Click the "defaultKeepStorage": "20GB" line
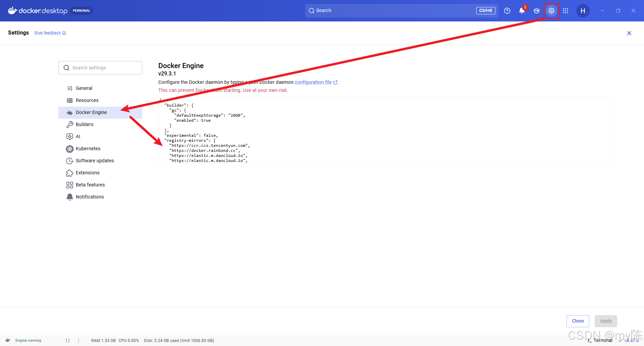The image size is (644, 346). click(210, 115)
